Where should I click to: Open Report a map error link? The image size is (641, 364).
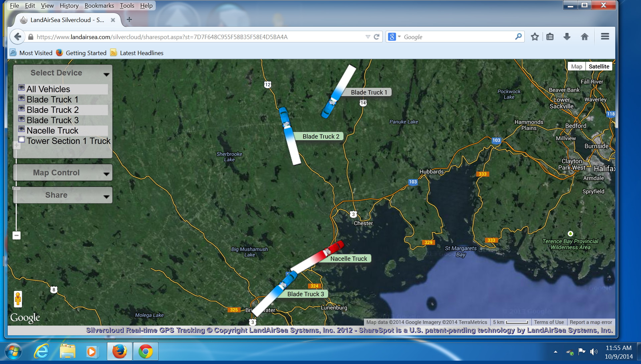(x=591, y=322)
